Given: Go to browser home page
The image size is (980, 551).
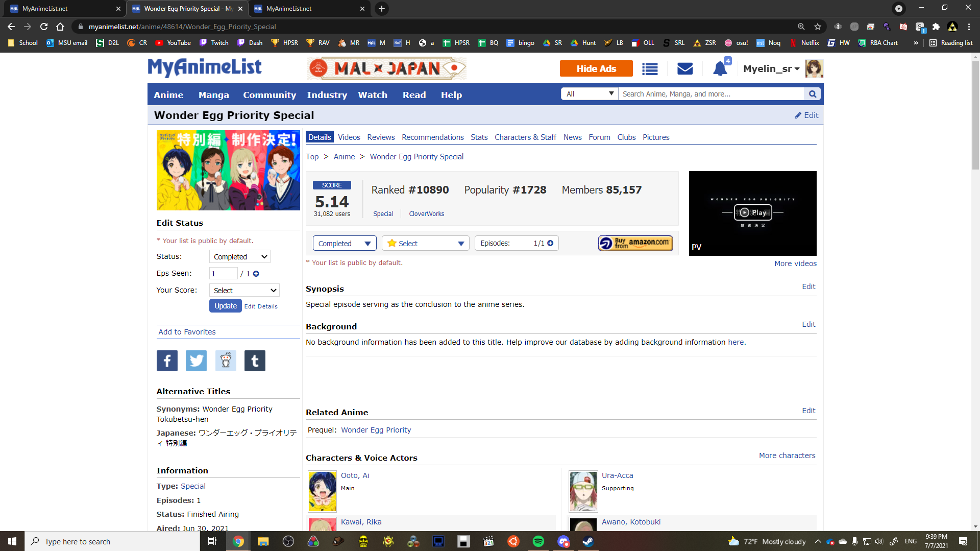Looking at the screenshot, I should pos(60,27).
